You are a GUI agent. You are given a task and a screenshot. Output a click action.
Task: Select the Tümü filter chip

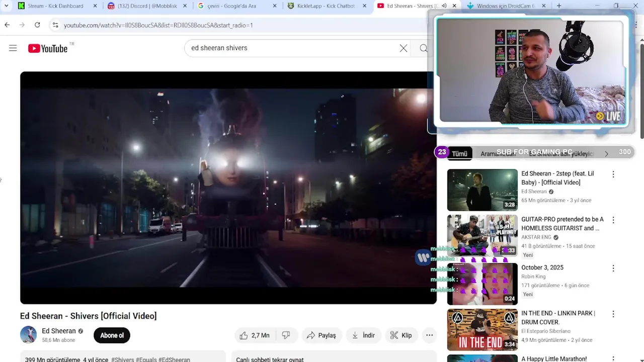point(459,154)
